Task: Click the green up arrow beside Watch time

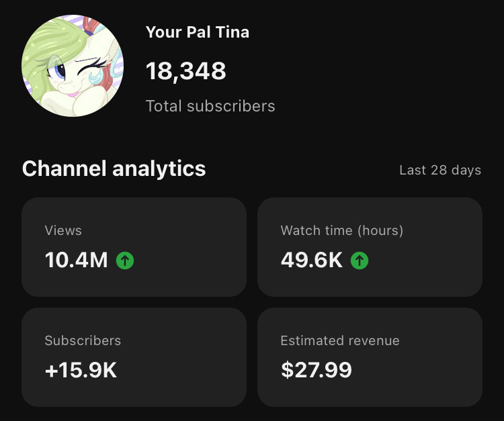Action: coord(360,261)
